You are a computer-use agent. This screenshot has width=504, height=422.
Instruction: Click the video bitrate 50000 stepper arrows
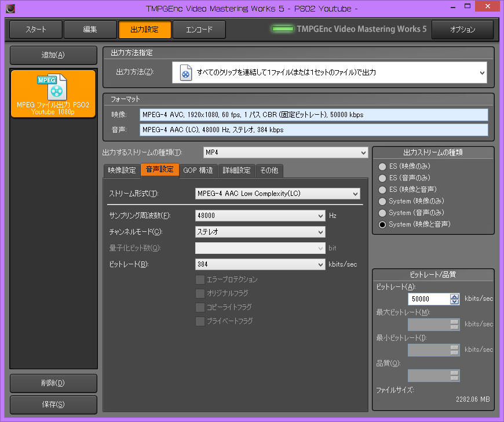(455, 299)
